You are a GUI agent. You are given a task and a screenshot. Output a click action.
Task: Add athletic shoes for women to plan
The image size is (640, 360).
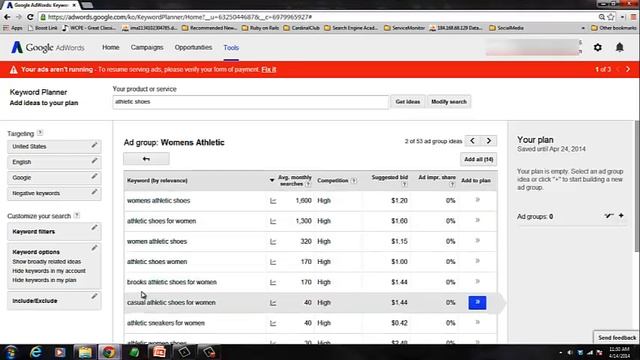point(478,220)
